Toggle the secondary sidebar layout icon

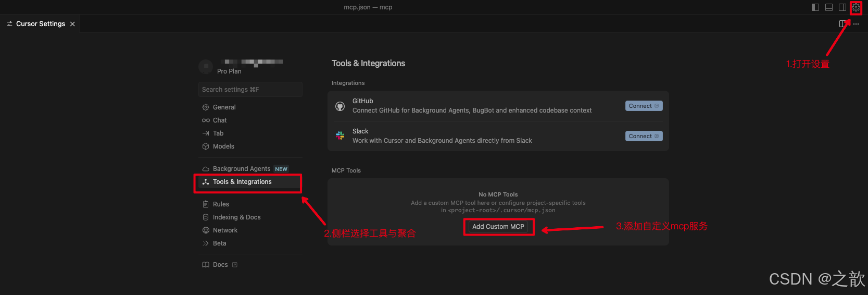tap(842, 7)
